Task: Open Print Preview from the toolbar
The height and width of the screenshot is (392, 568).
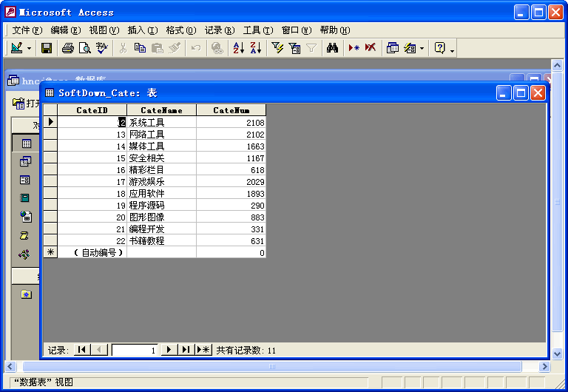Action: coord(85,48)
